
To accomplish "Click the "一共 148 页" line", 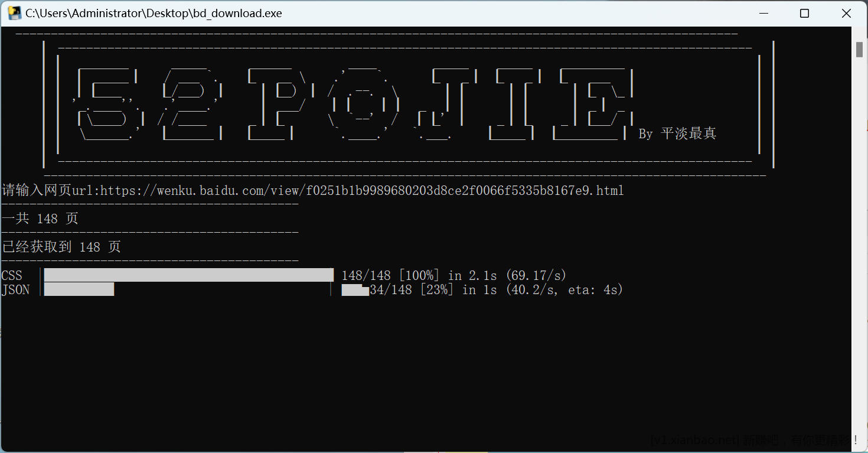I will click(x=40, y=219).
